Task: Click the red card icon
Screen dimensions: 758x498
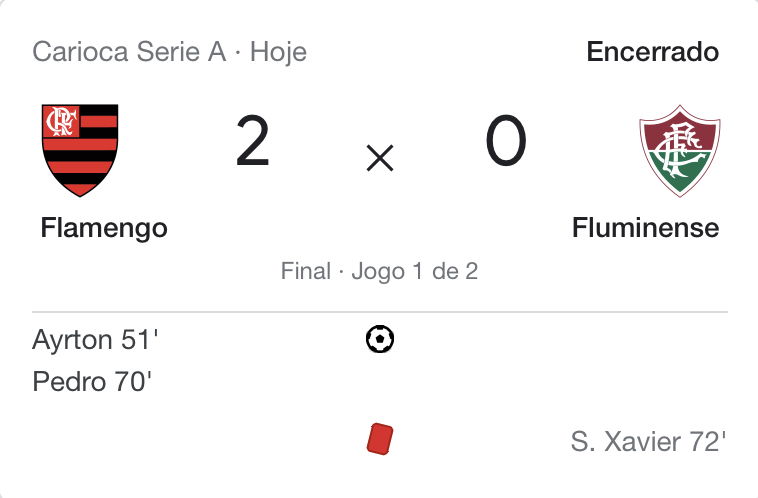Action: click(380, 439)
